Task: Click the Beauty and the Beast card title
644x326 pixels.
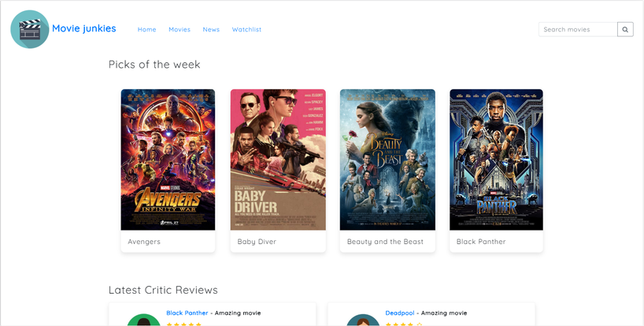Action: tap(385, 242)
